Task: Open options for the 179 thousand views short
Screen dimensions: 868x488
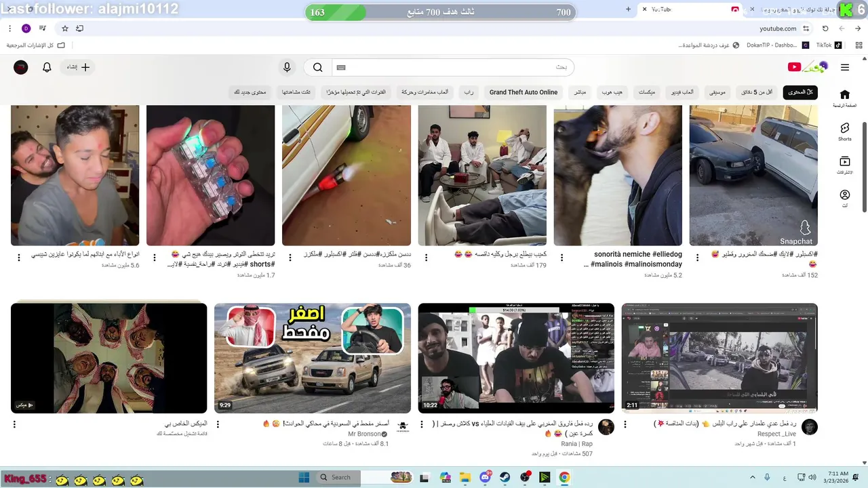Action: pyautogui.click(x=426, y=258)
